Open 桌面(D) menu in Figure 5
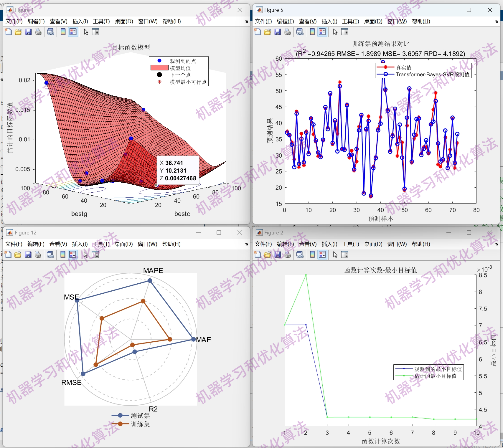Viewport: 503px width, 448px height. (x=373, y=22)
